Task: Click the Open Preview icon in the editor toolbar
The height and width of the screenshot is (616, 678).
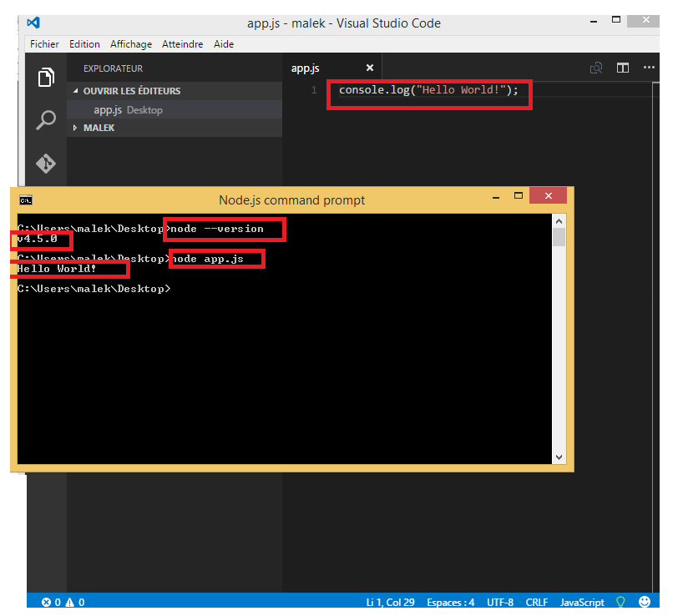Action: click(x=596, y=68)
